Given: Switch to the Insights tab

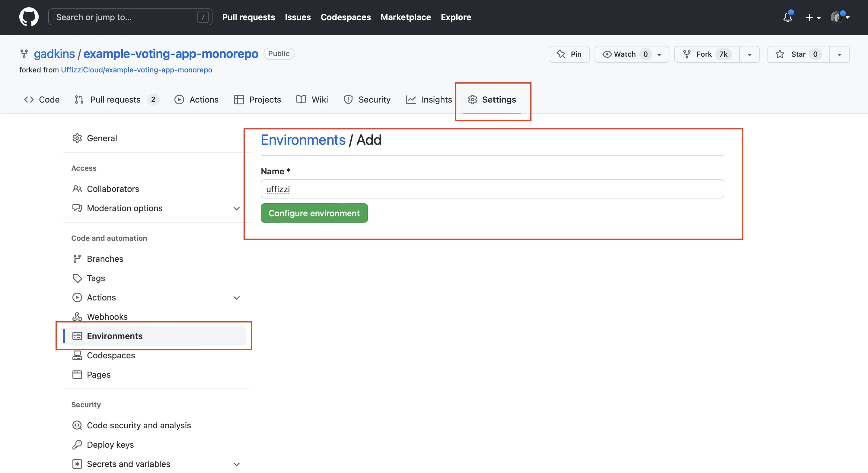Looking at the screenshot, I should 429,99.
